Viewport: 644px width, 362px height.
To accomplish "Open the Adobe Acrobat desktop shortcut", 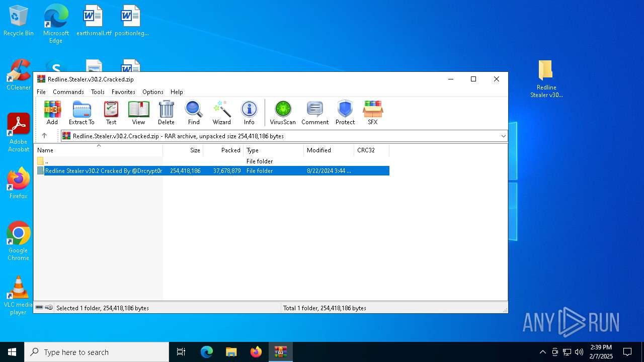I will pyautogui.click(x=19, y=133).
